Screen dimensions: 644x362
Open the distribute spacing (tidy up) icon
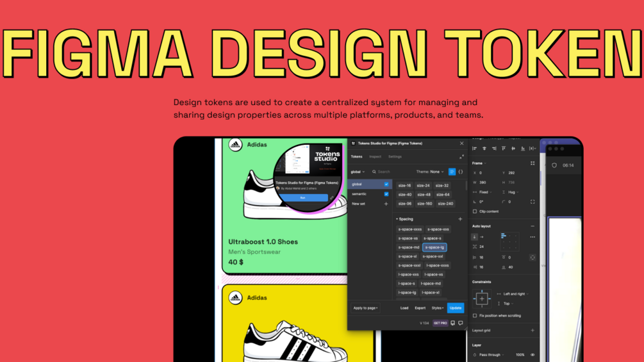pos(533,149)
